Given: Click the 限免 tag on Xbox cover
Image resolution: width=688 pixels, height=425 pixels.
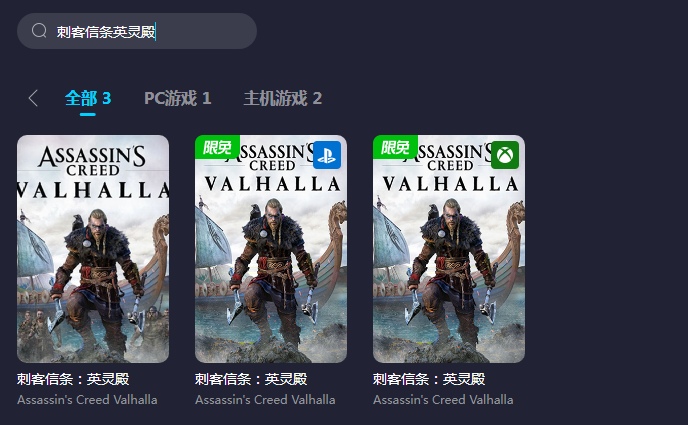Looking at the screenshot, I should (395, 147).
